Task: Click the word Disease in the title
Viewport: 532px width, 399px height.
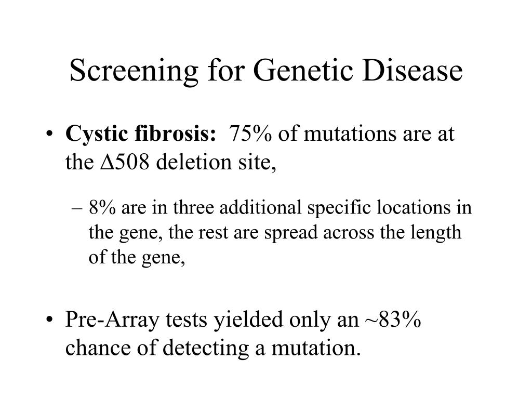Action: [x=413, y=71]
